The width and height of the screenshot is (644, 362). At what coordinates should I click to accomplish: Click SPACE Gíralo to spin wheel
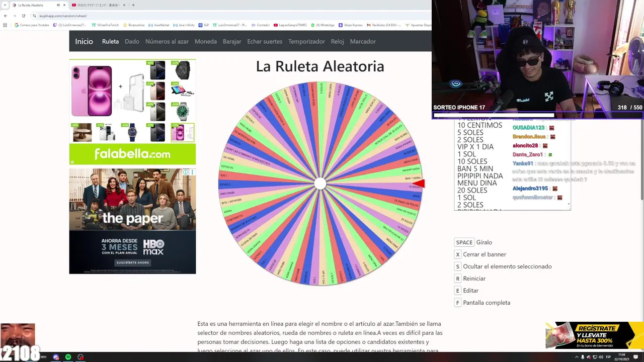click(473, 242)
